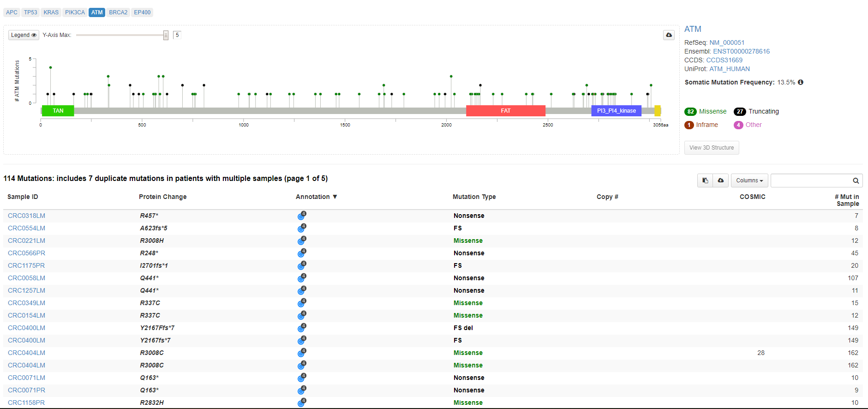Open Ensembl link ENST00000278616
This screenshot has width=868, height=409.
[741, 51]
